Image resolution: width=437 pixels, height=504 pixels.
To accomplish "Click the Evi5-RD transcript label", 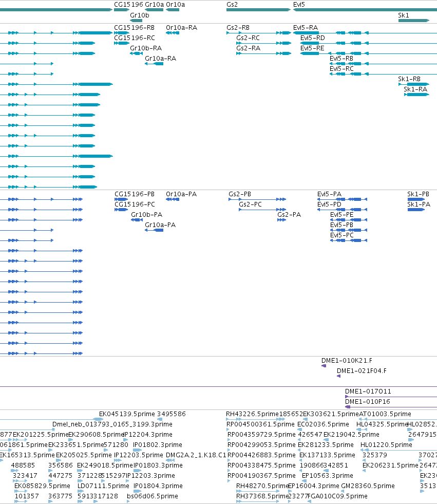I will tap(313, 38).
